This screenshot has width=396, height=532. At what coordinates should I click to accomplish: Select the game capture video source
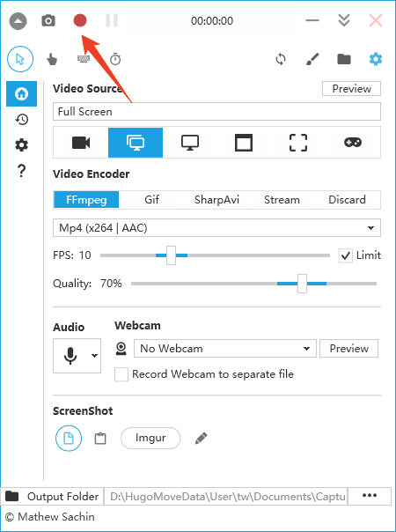point(353,143)
